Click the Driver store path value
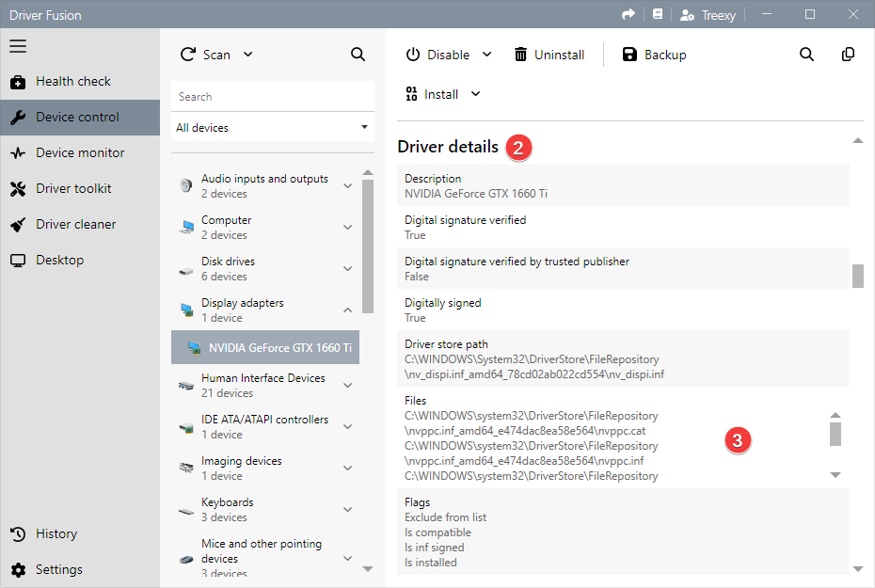Screen dimensions: 875x588 pos(534,367)
